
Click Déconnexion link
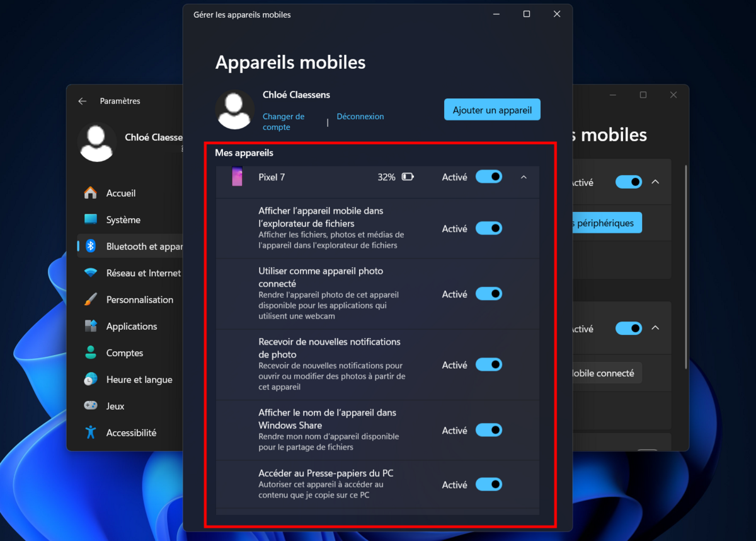click(360, 117)
